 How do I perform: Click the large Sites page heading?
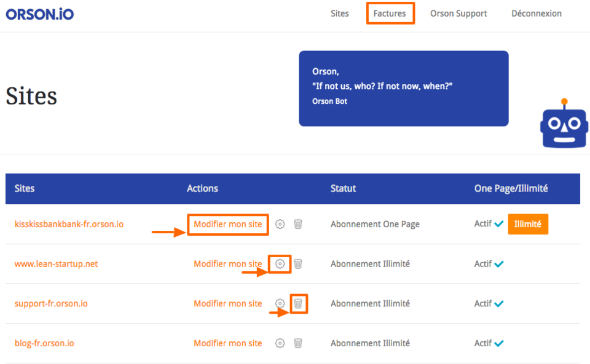[31, 96]
